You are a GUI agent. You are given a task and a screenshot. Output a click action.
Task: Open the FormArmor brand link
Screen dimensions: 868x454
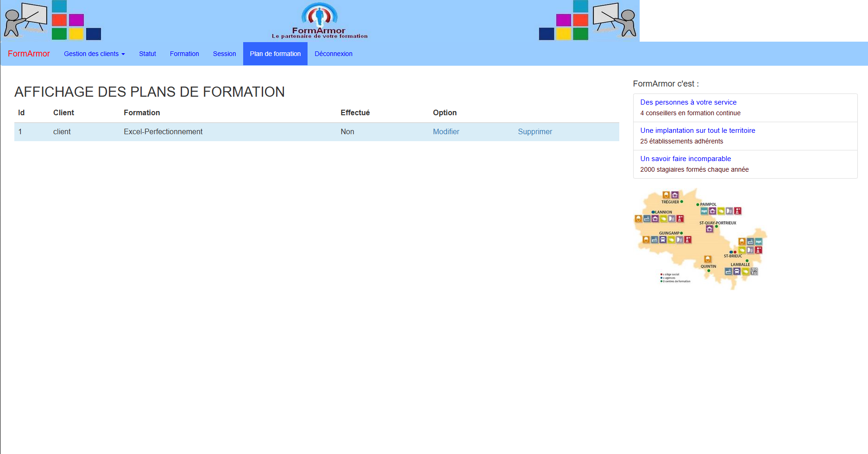pyautogui.click(x=29, y=54)
